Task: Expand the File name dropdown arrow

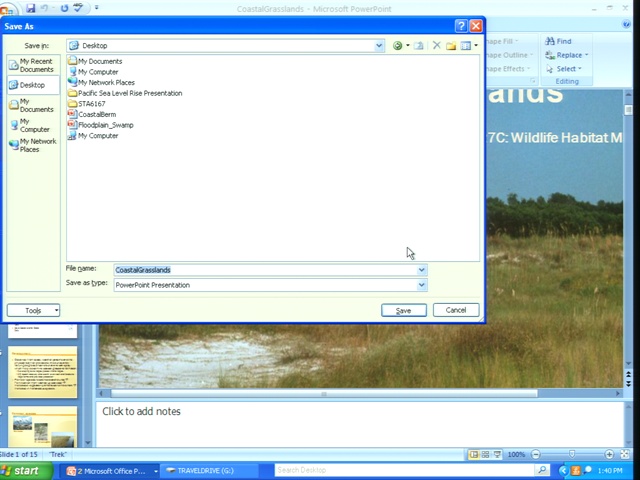Action: click(x=422, y=270)
